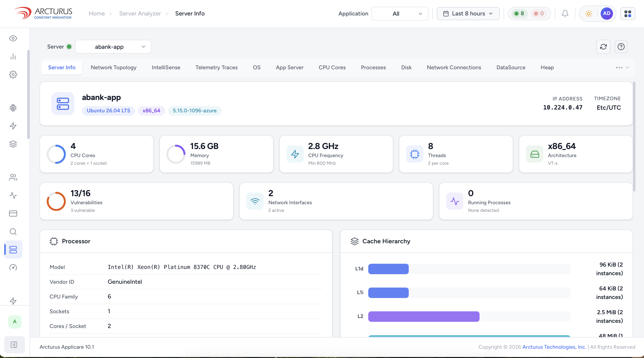The image size is (644, 358).
Task: Click the Threads chip icon
Action: tap(414, 154)
